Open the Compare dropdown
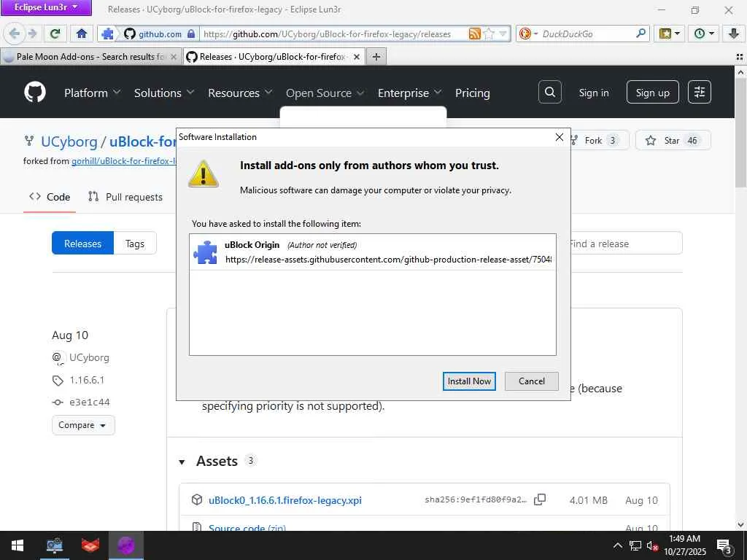 coord(83,425)
